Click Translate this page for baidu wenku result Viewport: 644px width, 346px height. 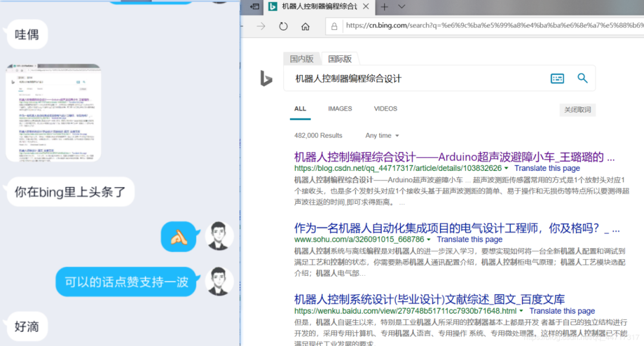tap(562, 311)
